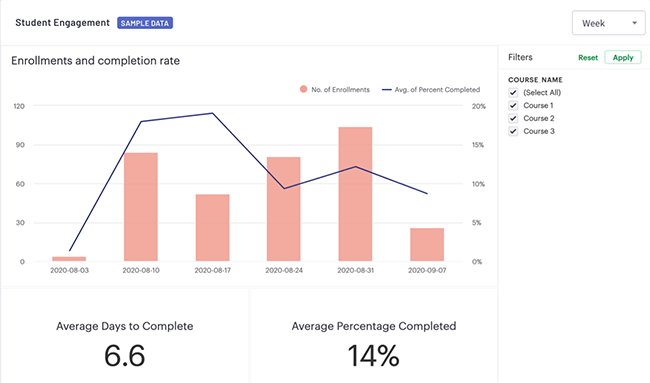The width and height of the screenshot is (650, 383).
Task: Select the 2020-09-07 enrollment bar
Action: pos(427,245)
